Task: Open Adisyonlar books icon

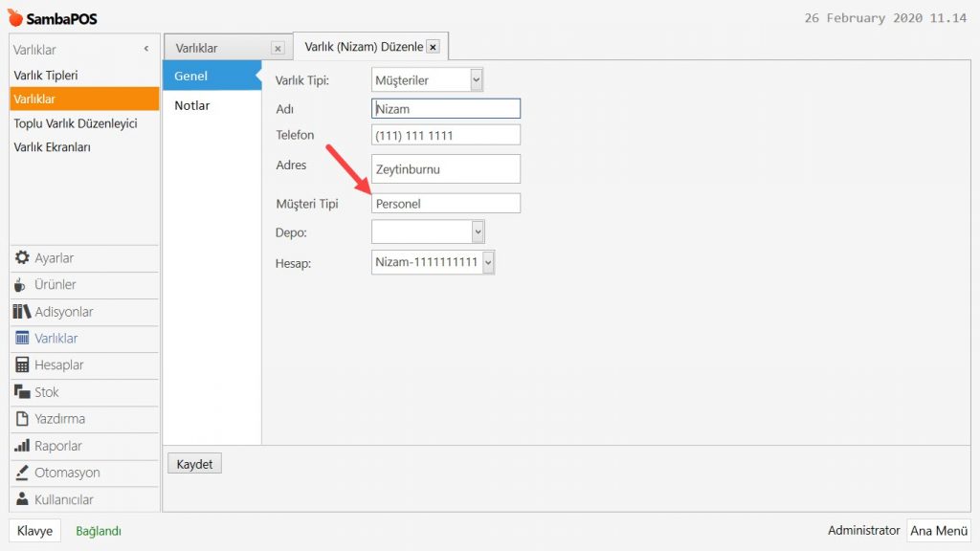Action: (22, 312)
